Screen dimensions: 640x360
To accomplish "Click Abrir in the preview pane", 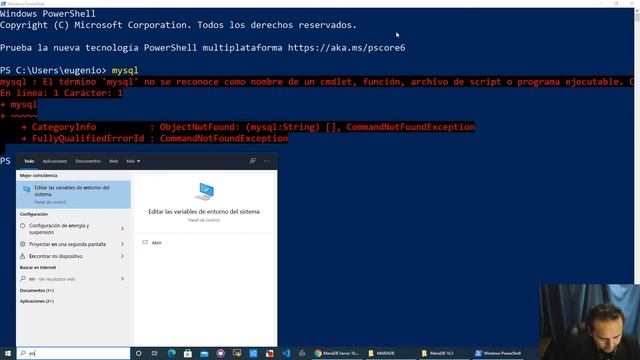I will coord(156,243).
